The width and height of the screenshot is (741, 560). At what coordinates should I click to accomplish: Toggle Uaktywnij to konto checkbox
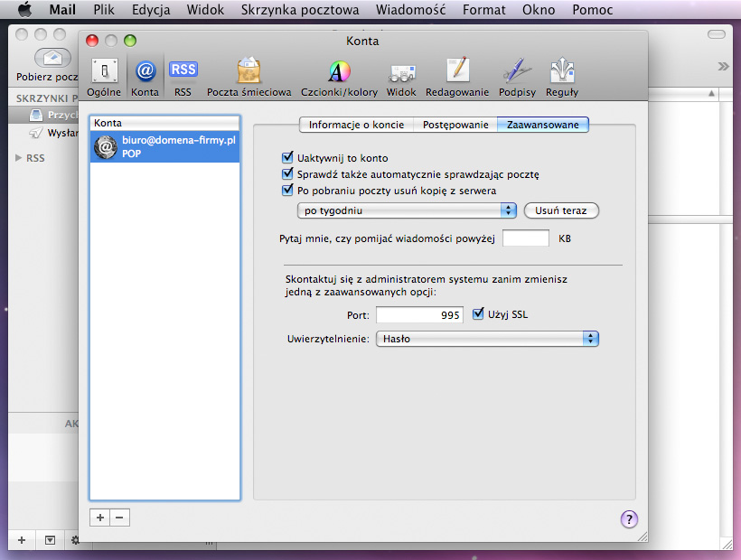[x=287, y=157]
